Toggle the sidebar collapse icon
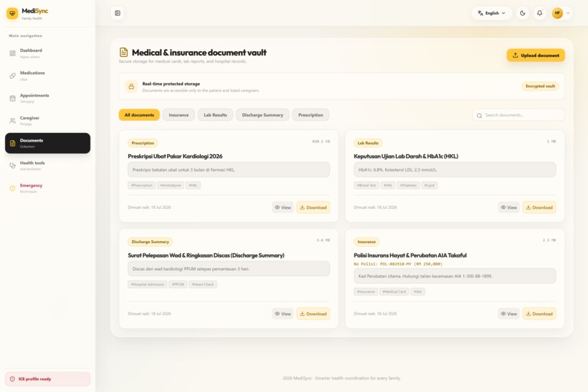The image size is (588, 392). tap(117, 13)
